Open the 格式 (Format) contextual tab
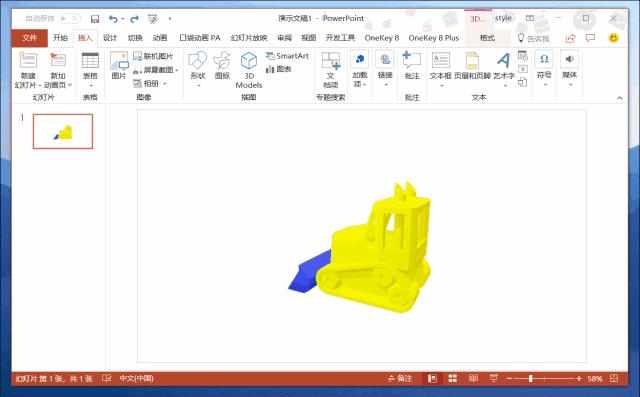Image resolution: width=640 pixels, height=397 pixels. 487,38
